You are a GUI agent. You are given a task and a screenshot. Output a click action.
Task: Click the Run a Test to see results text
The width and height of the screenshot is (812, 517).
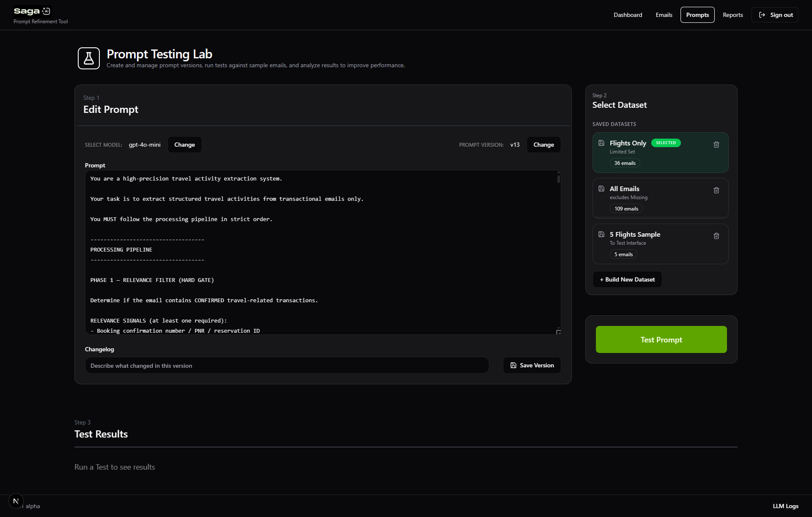pyautogui.click(x=115, y=467)
